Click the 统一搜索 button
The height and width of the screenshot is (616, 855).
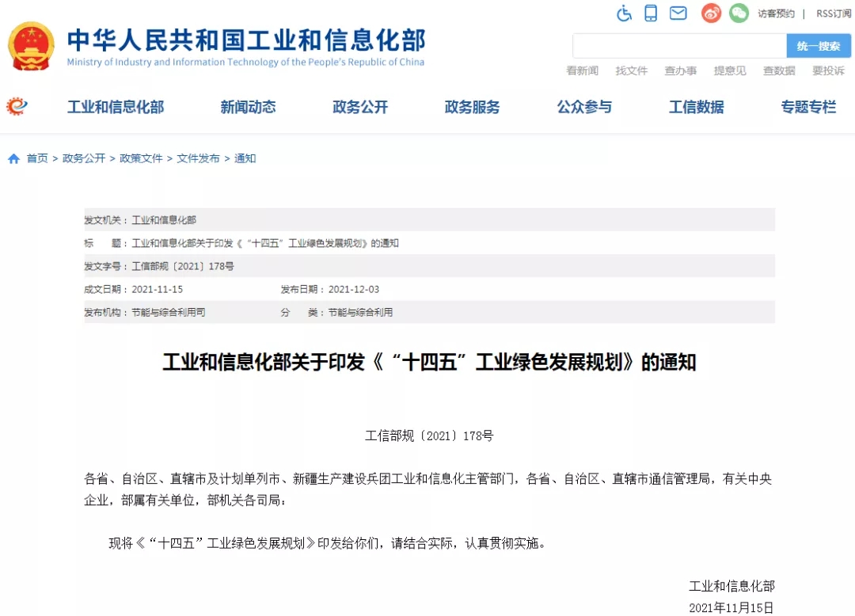[819, 46]
